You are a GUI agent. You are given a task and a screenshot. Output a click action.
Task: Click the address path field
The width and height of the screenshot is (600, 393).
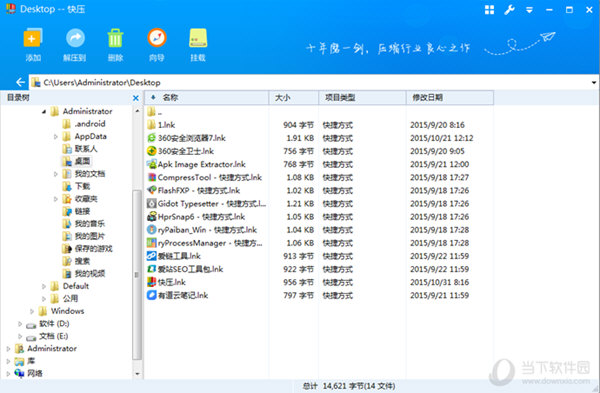coord(311,82)
